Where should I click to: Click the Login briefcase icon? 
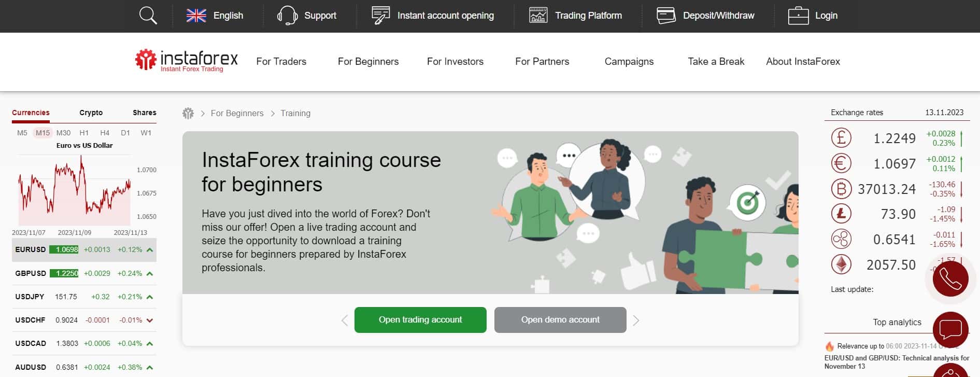point(798,16)
